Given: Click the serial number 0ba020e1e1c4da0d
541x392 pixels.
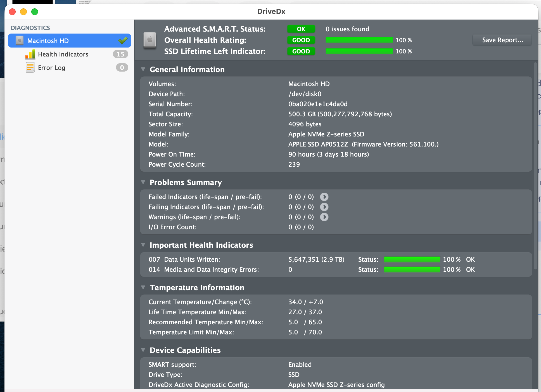Looking at the screenshot, I should pyautogui.click(x=318, y=104).
